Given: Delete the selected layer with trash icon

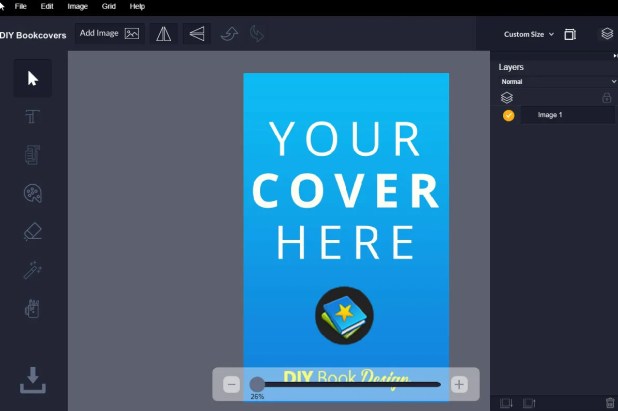Looking at the screenshot, I should point(610,403).
